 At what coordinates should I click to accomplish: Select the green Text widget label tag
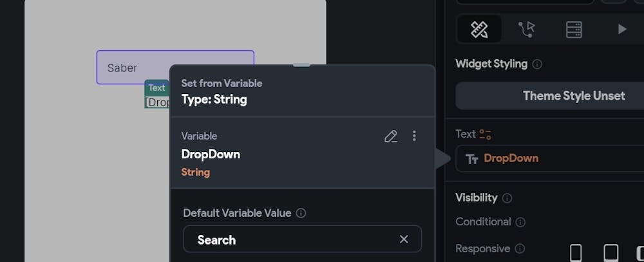click(156, 88)
